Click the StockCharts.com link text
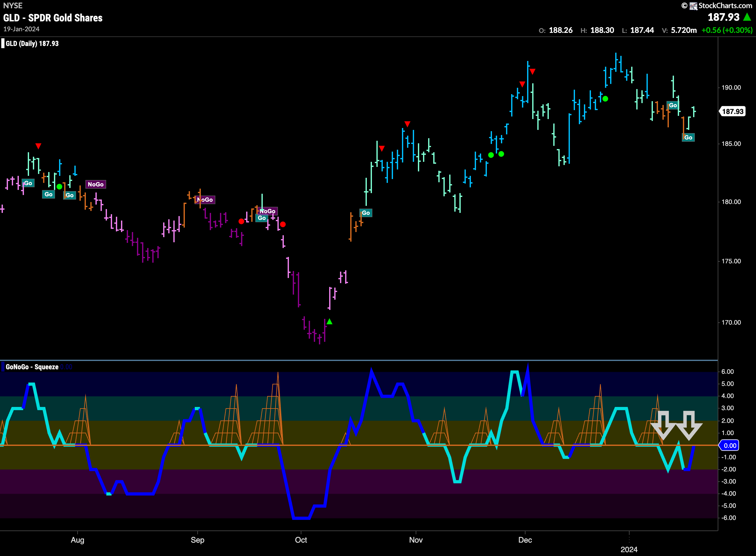756x556 pixels. 725,6
